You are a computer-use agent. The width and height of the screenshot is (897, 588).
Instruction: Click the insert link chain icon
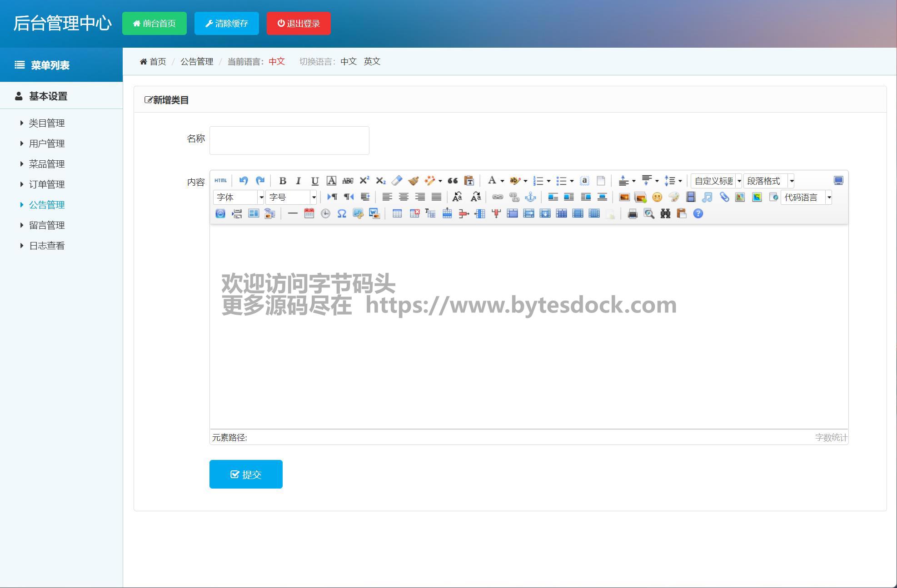click(498, 197)
